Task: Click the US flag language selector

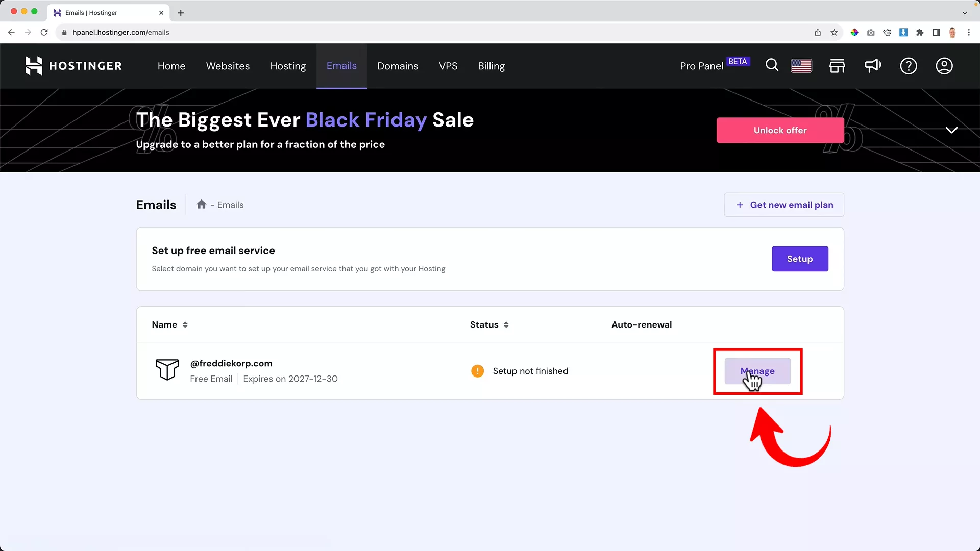Action: pos(801,66)
